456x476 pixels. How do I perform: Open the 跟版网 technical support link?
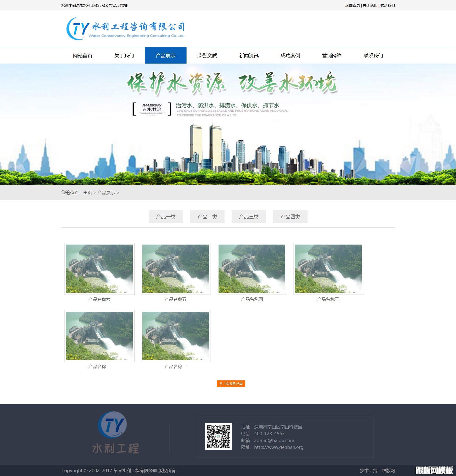click(x=388, y=470)
